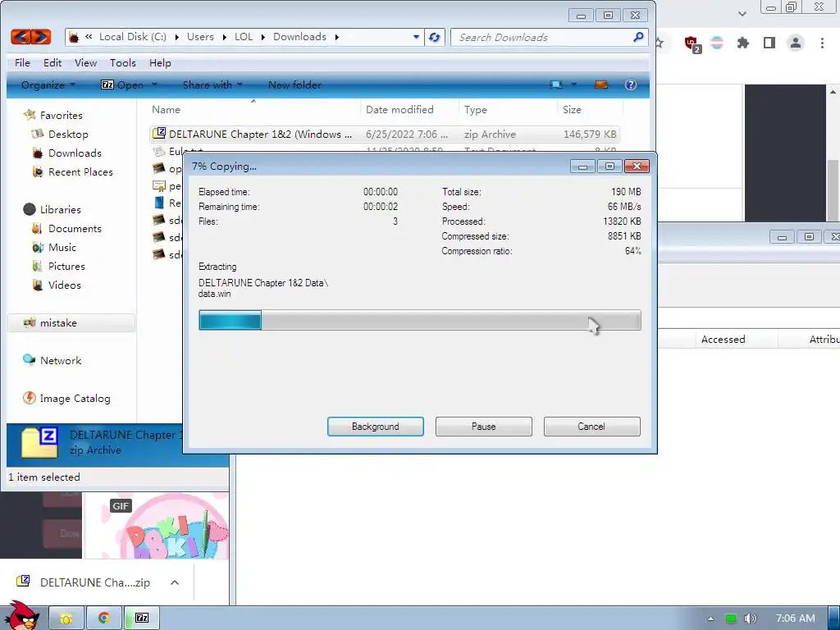Toggle Chrome side panel icon

[769, 43]
